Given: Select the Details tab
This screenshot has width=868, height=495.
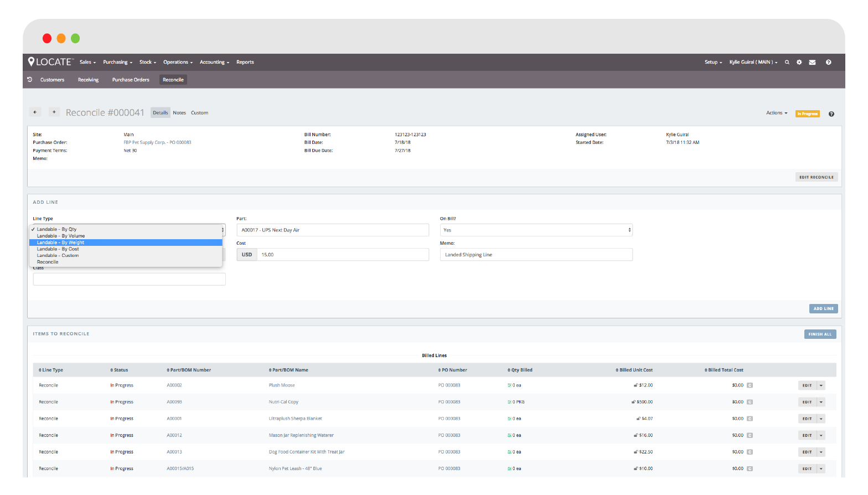Looking at the screenshot, I should (x=161, y=113).
